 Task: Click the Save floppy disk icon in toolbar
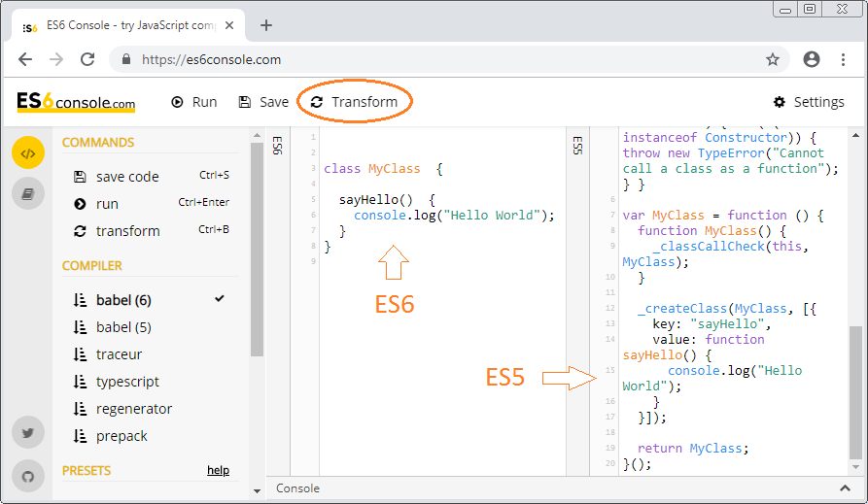tap(245, 102)
